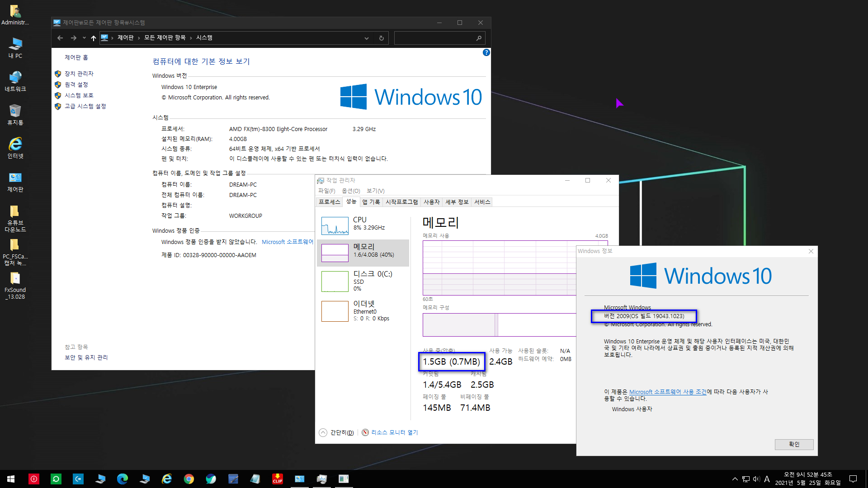The height and width of the screenshot is (488, 868).
Task: Open 리소스 모니터 열기 link
Action: [x=394, y=432]
